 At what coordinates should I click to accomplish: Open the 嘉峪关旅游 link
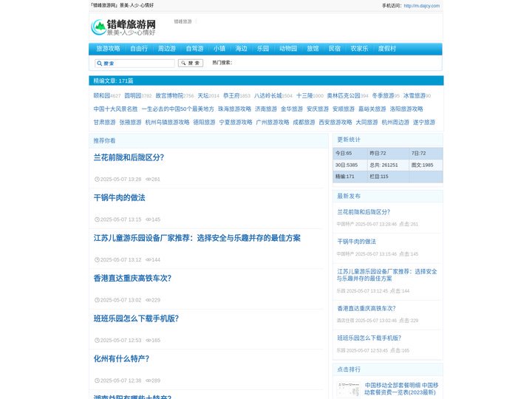372,109
